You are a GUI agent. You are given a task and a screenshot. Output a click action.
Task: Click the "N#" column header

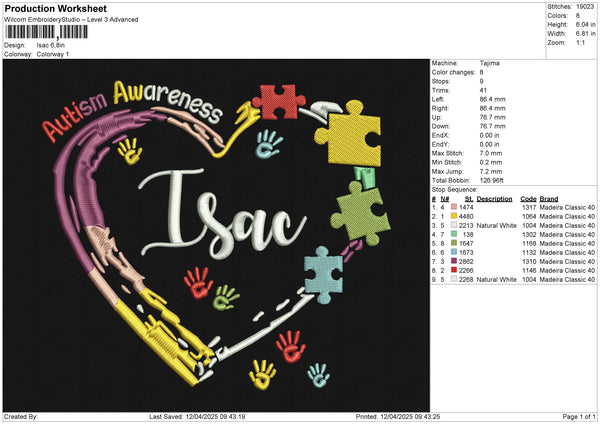coord(445,199)
